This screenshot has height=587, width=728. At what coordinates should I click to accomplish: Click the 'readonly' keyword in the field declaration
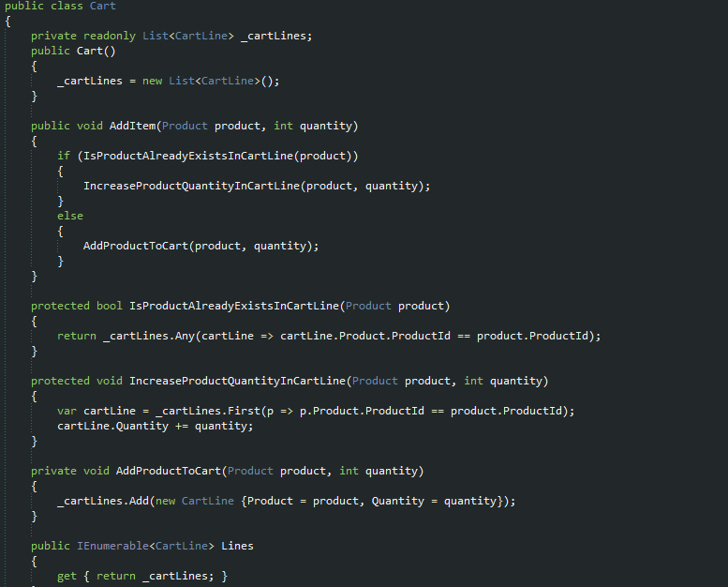[x=109, y=36]
